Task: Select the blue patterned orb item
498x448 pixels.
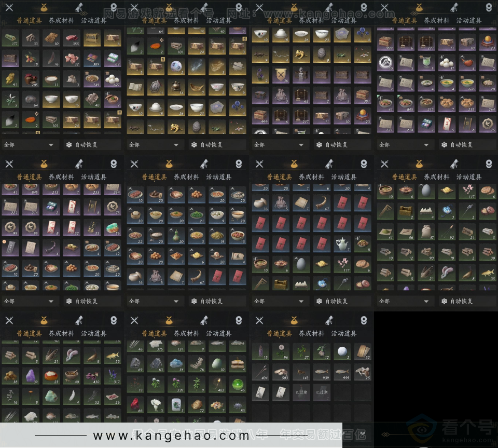Action: 176,67
